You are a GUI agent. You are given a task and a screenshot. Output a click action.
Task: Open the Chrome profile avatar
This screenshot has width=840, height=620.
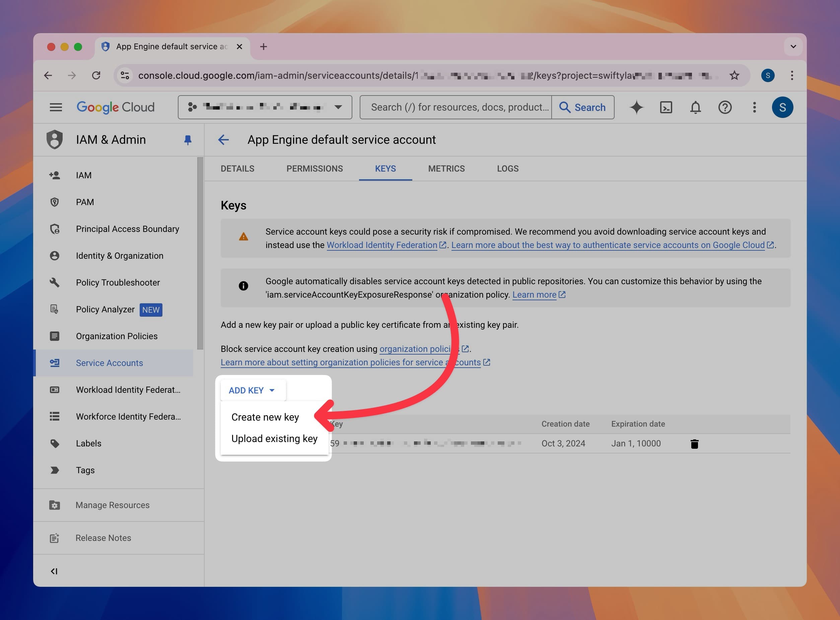(x=768, y=75)
